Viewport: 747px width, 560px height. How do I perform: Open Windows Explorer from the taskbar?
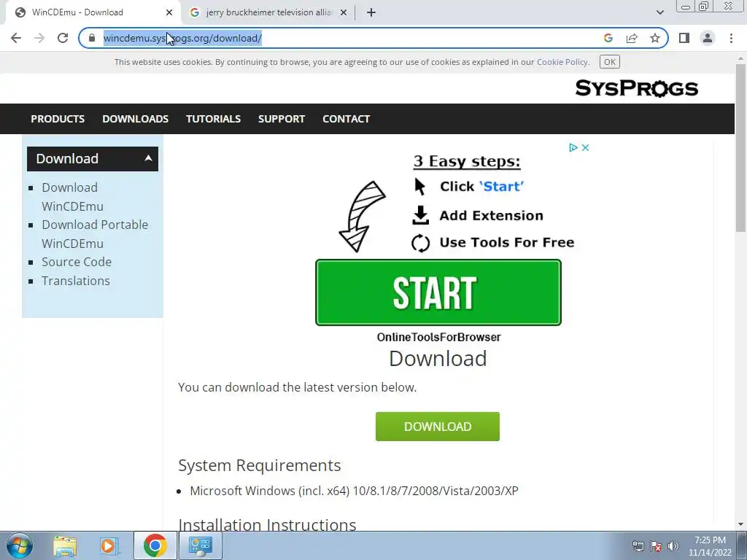pyautogui.click(x=65, y=545)
